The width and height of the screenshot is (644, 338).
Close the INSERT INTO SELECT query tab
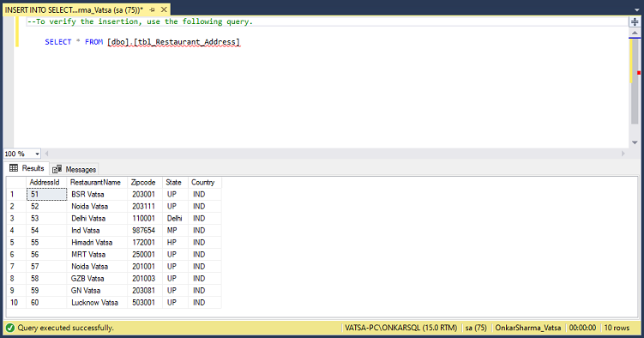pos(164,9)
